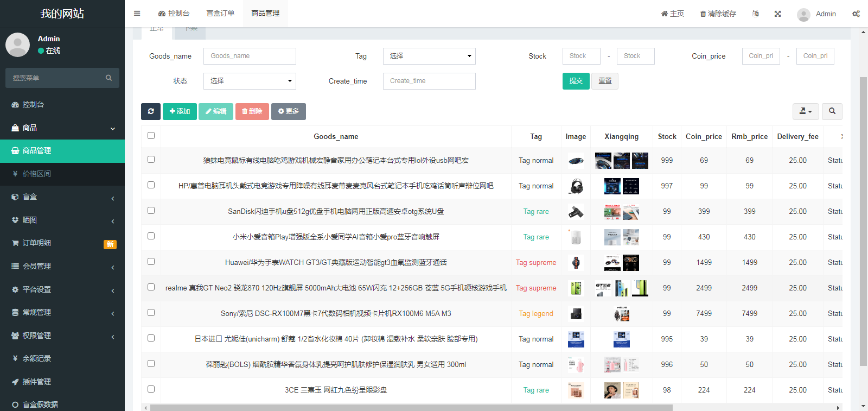Click the 编辑 button

point(216,111)
